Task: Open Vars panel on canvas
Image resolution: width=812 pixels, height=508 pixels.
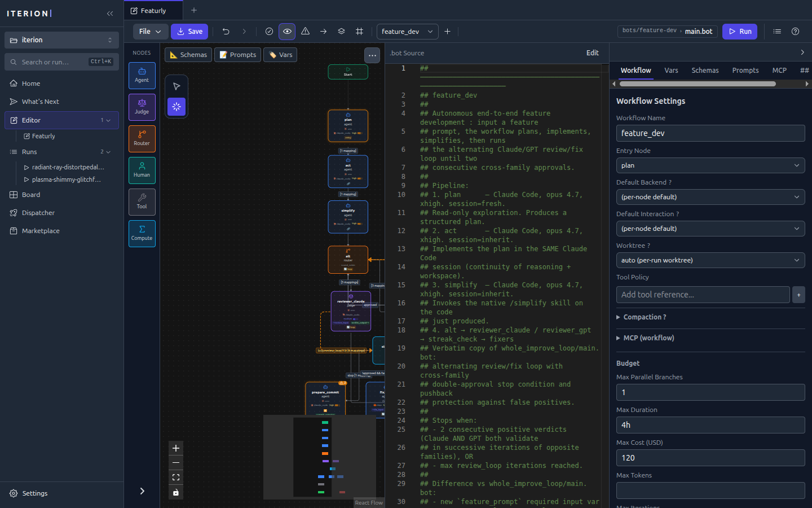Action: pyautogui.click(x=280, y=55)
